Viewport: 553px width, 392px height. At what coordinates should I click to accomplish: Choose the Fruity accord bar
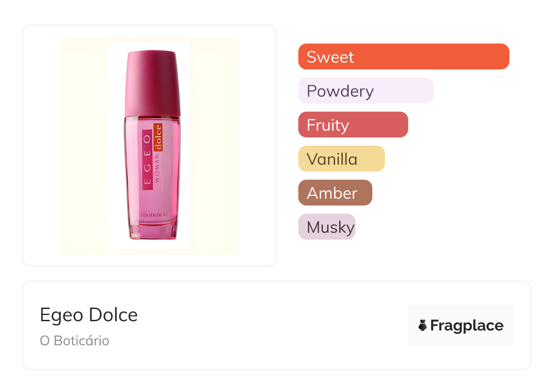click(x=353, y=125)
